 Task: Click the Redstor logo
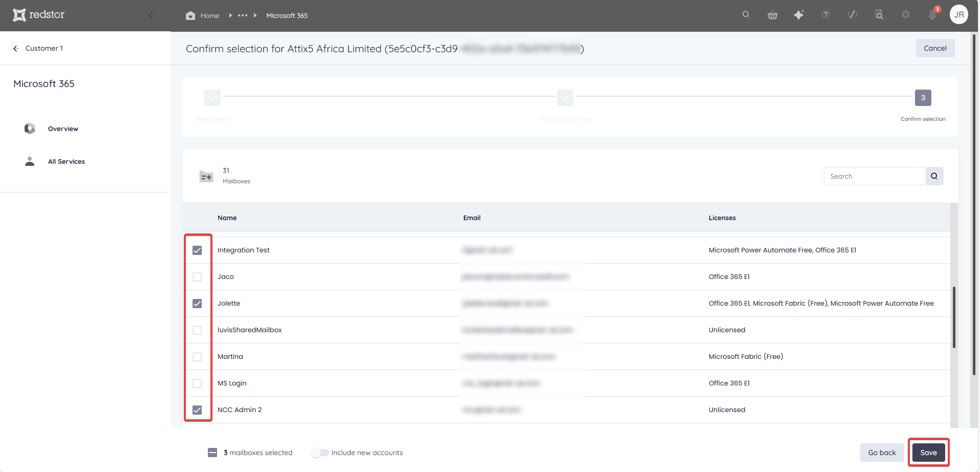tap(39, 15)
